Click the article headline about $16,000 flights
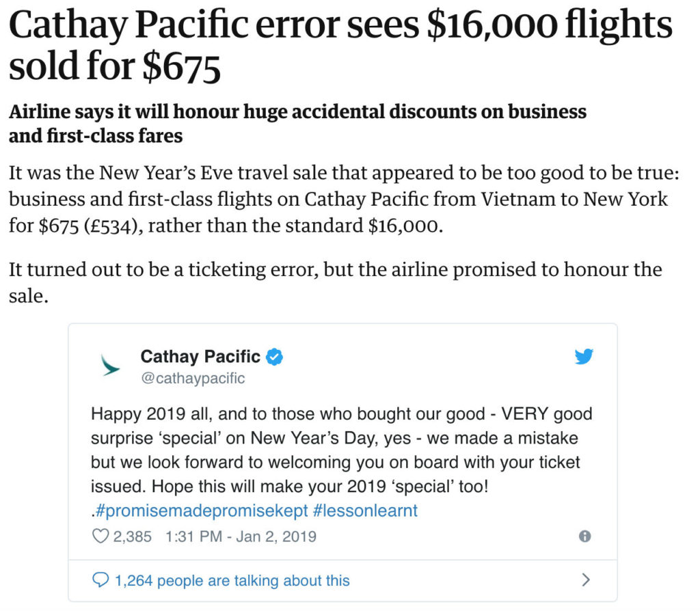The image size is (700, 611). [340, 45]
